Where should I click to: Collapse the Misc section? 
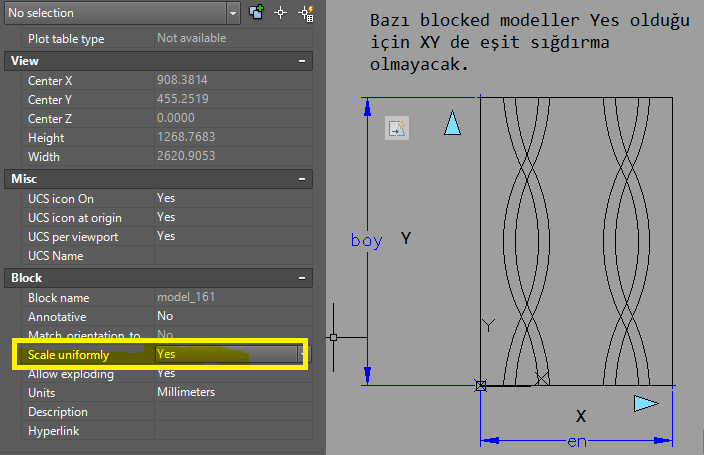(x=302, y=178)
